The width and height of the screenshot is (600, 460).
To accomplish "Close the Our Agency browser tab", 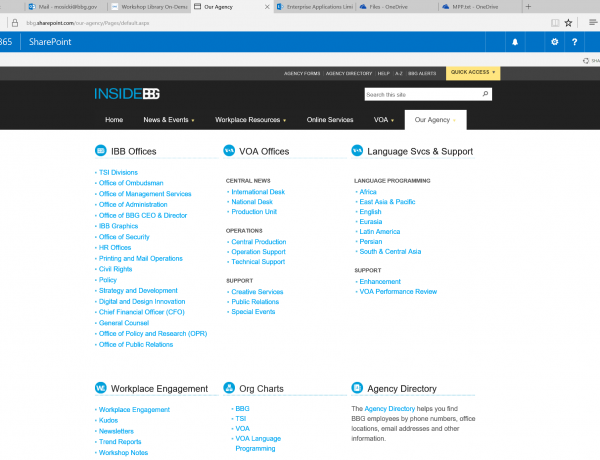I will (267, 7).
